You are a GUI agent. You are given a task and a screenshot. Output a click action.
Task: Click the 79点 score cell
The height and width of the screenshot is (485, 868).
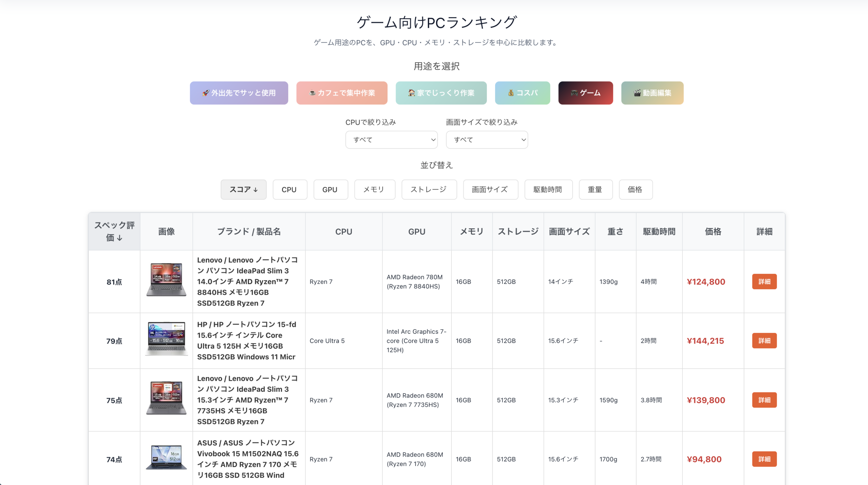point(114,341)
